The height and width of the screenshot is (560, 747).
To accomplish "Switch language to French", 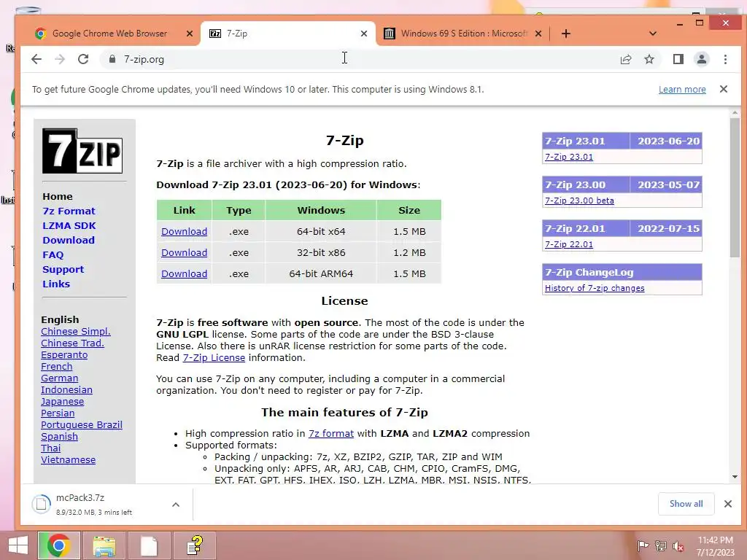I will 57,366.
